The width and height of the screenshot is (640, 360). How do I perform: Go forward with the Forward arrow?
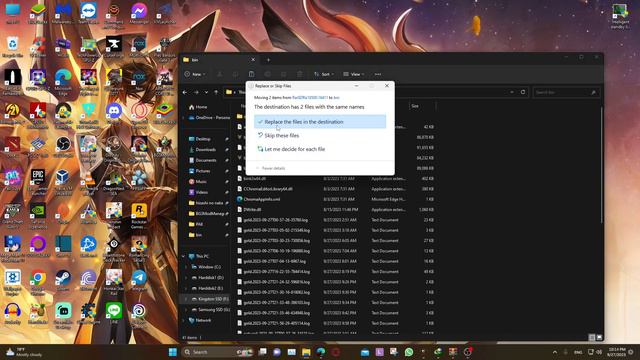click(196, 92)
